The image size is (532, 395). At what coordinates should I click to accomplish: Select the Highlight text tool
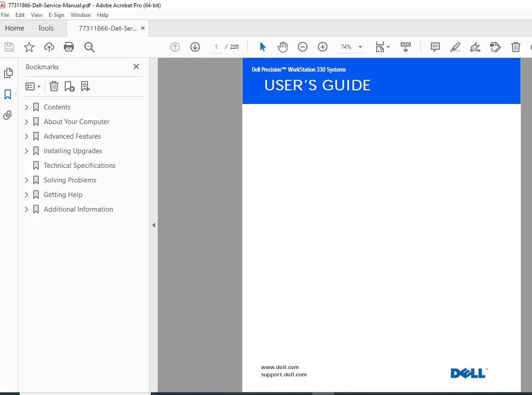455,47
